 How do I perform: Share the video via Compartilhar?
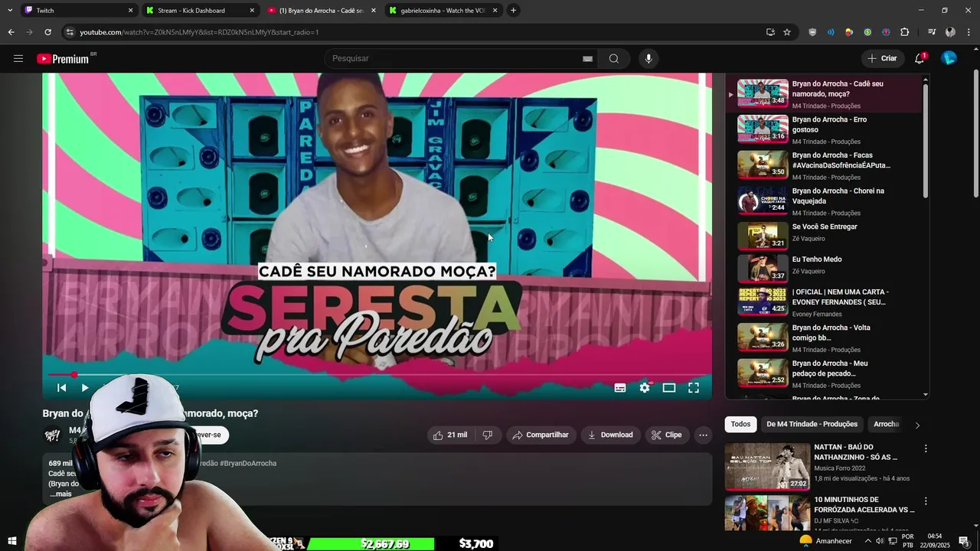click(541, 435)
